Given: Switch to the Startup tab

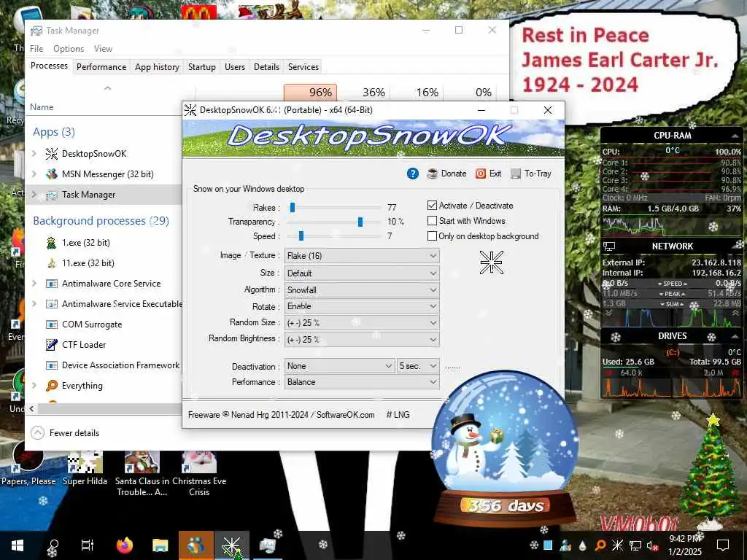Looking at the screenshot, I should 202,67.
